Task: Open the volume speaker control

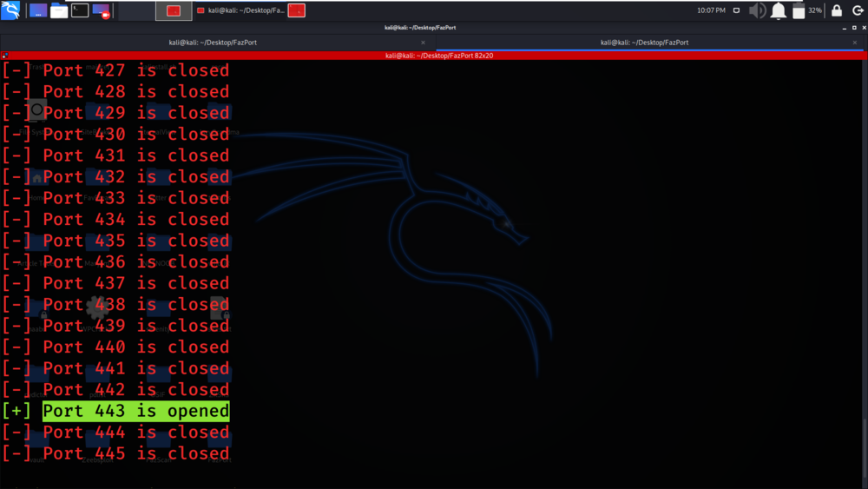Action: point(757,10)
